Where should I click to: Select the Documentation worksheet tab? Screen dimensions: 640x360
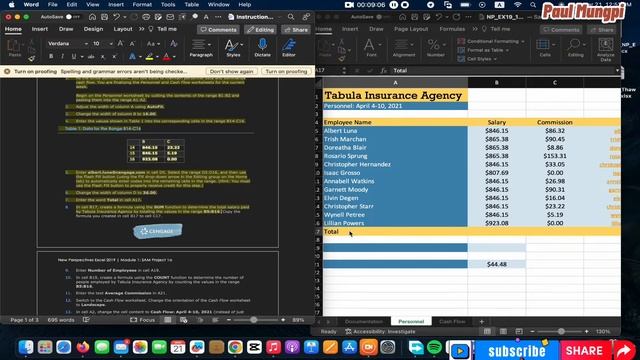pos(364,322)
